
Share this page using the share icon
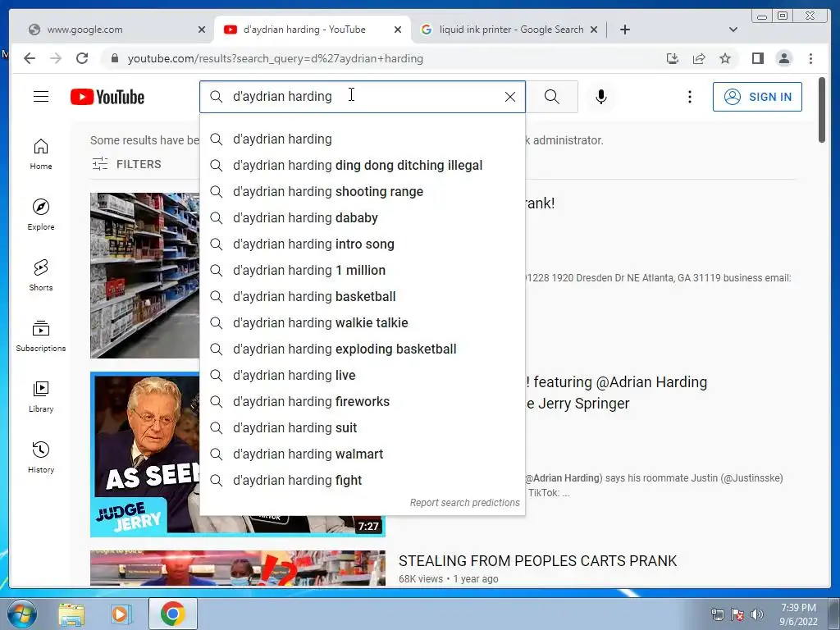click(699, 58)
